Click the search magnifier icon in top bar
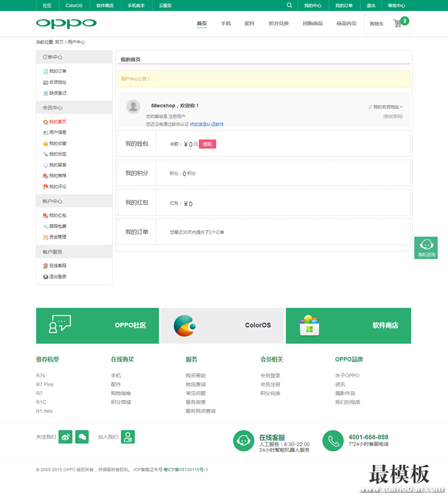This screenshot has height=496, width=448. coord(289,5)
